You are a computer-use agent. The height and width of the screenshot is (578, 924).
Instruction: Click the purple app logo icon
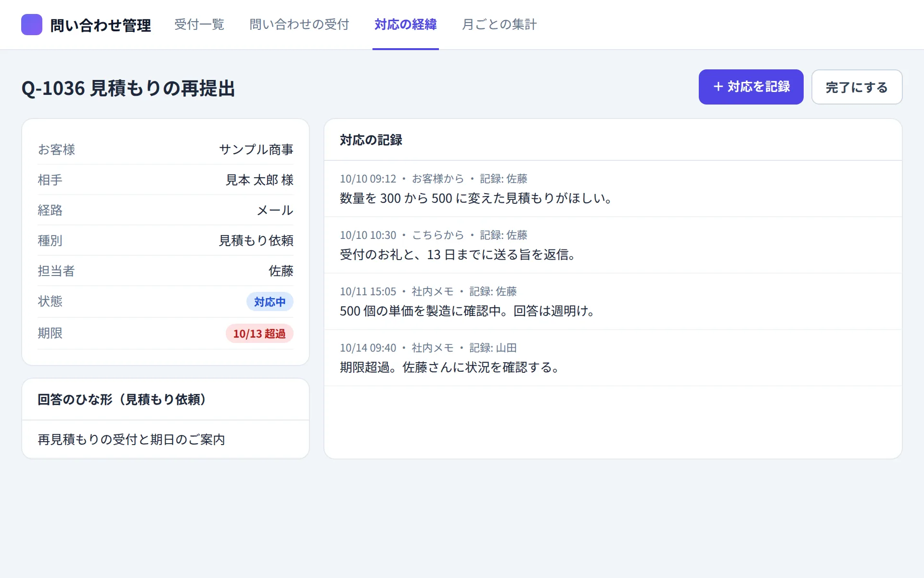[x=32, y=25]
